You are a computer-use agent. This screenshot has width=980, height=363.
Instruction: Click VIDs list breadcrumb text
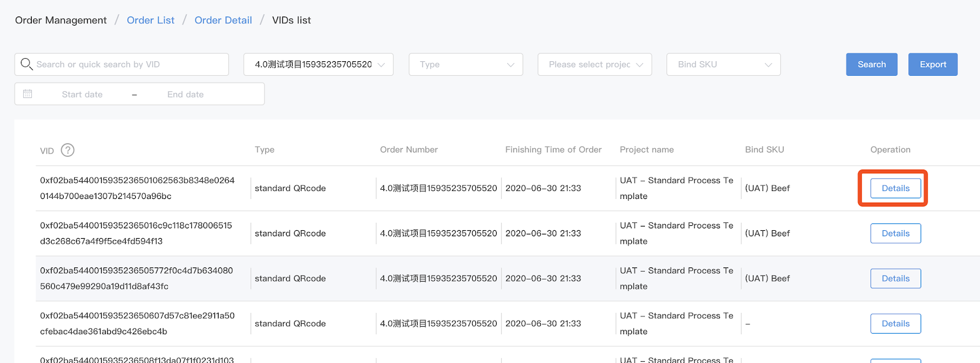coord(292,20)
